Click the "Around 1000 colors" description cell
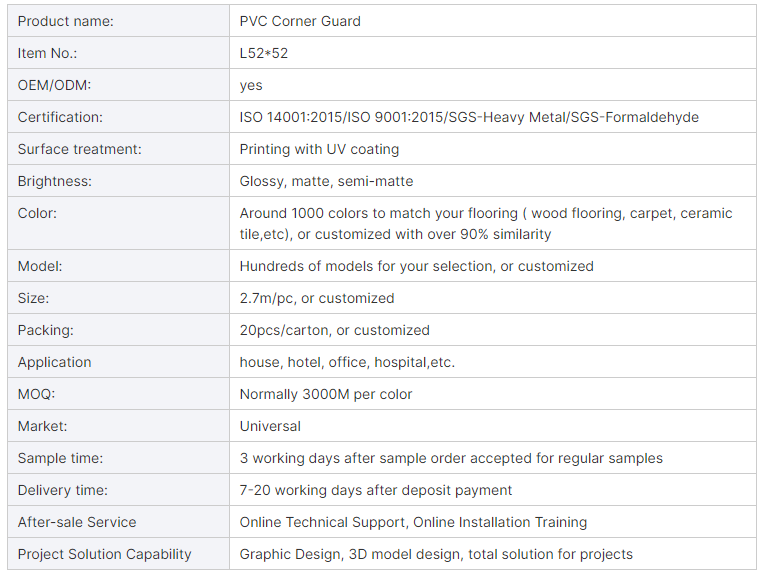This screenshot has width=763, height=573. [486, 223]
